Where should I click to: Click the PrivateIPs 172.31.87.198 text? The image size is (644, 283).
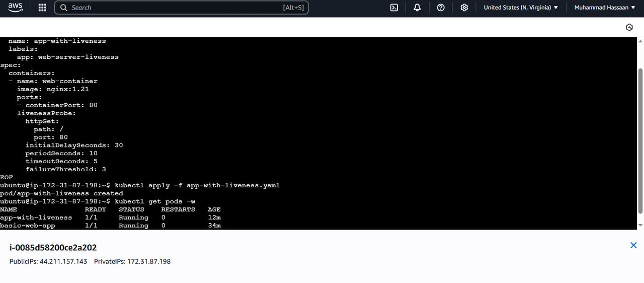click(132, 261)
